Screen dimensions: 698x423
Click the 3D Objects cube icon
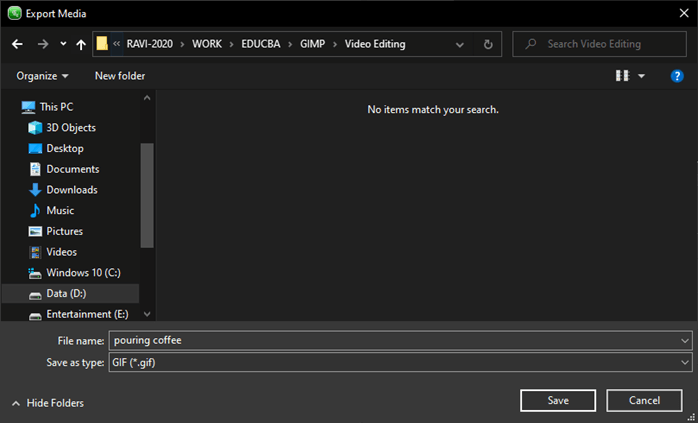[x=35, y=128]
